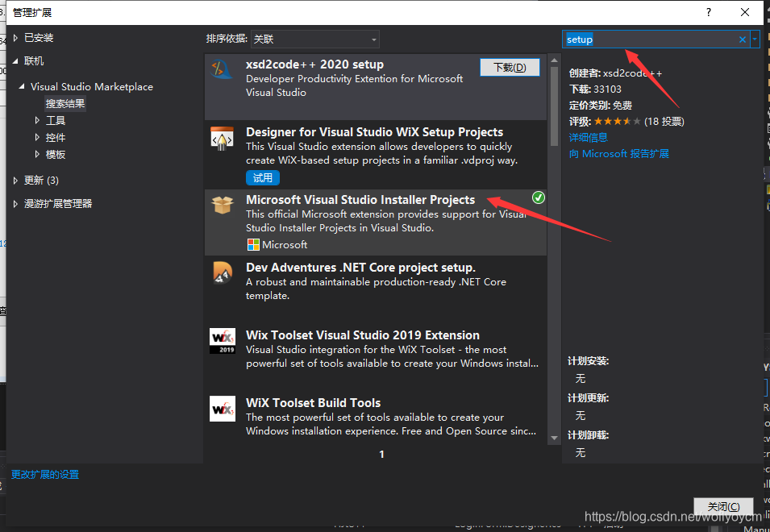
Task: Open the 详细信息 link
Action: (589, 137)
